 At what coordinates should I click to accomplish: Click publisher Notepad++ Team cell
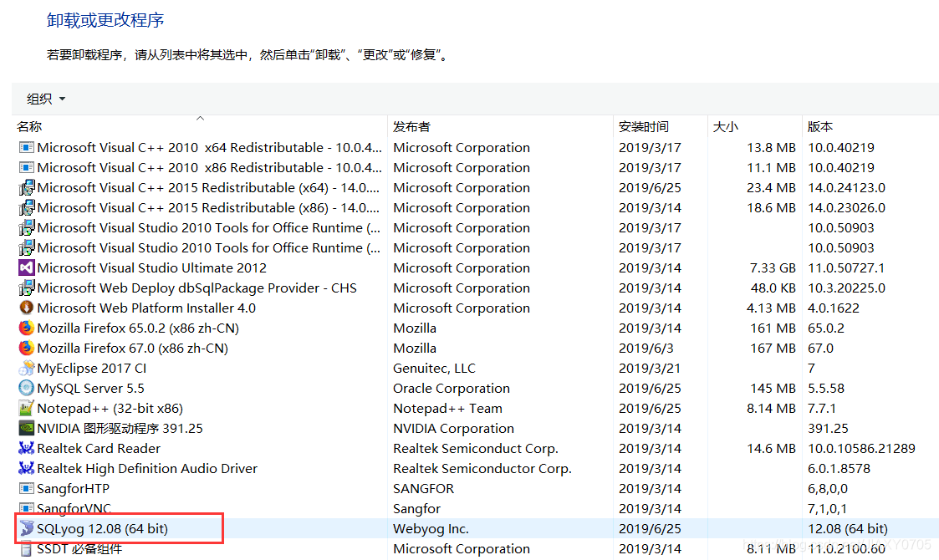447,409
